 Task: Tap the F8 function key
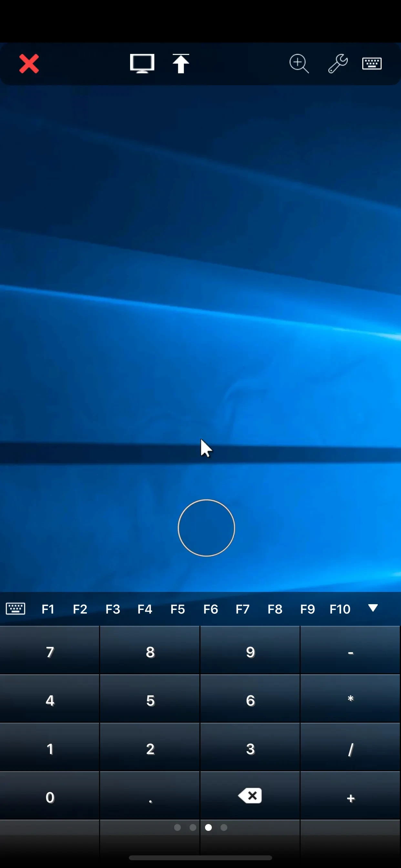pyautogui.click(x=275, y=609)
